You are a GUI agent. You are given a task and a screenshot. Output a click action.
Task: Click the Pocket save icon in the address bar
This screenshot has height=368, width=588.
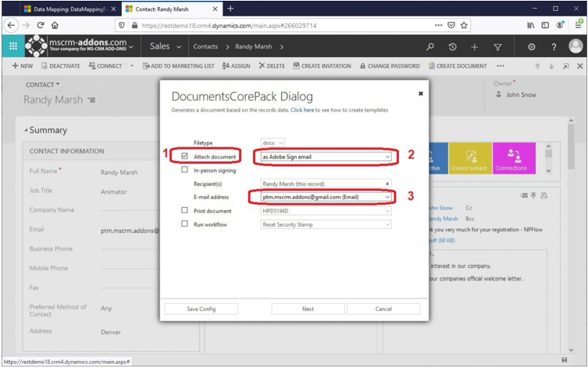[451, 25]
